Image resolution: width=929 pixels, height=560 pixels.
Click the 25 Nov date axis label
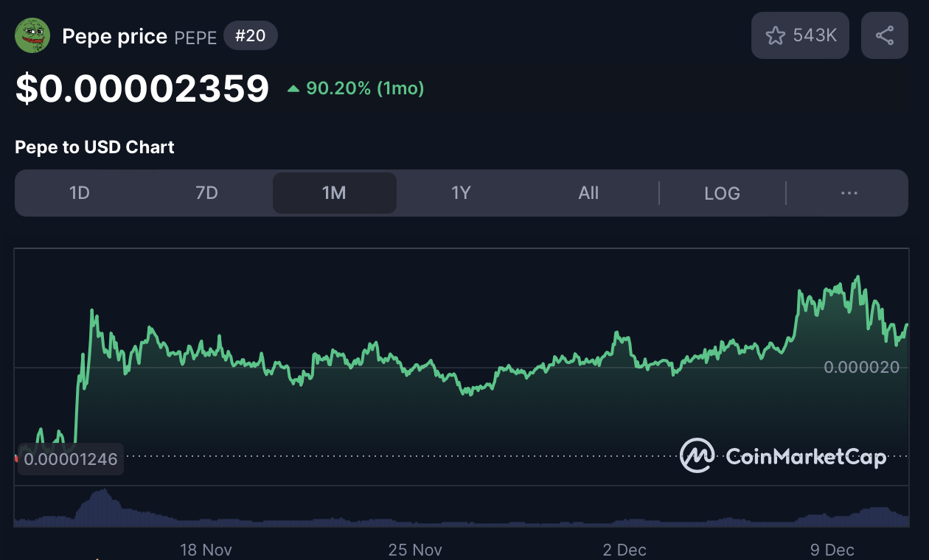(415, 550)
